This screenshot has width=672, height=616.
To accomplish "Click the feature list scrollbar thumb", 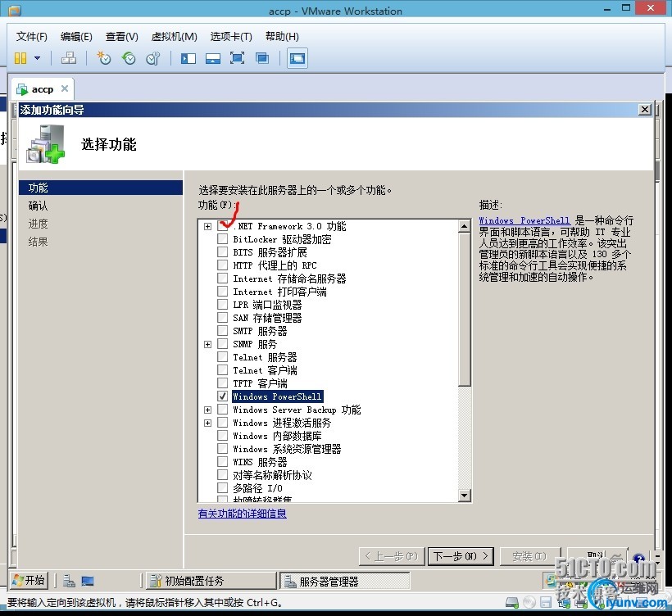I will (x=464, y=309).
